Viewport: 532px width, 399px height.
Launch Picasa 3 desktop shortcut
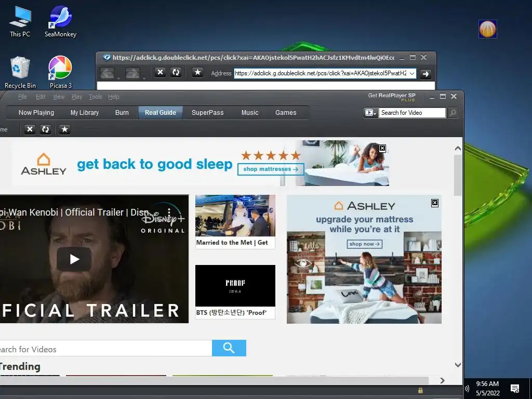pyautogui.click(x=60, y=72)
